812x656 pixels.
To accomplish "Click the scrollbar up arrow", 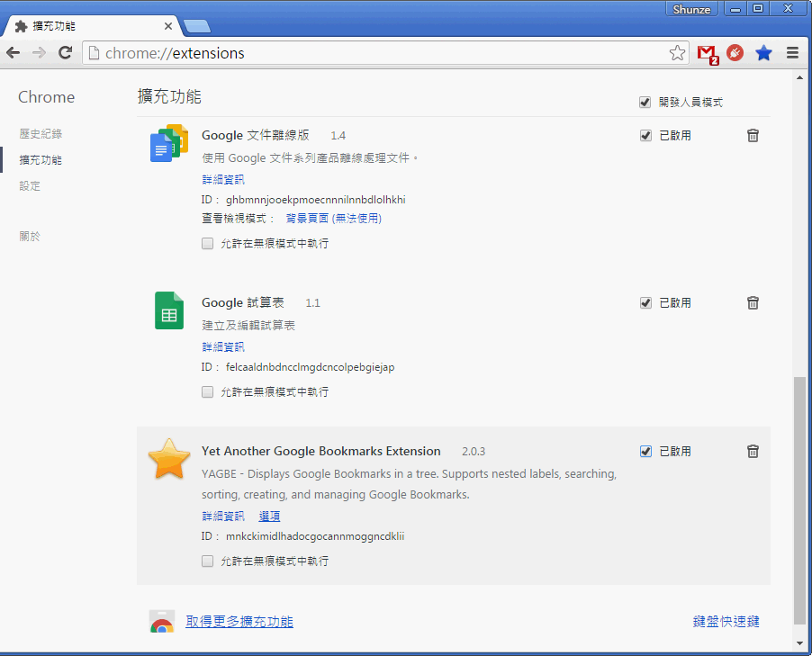I will point(799,77).
